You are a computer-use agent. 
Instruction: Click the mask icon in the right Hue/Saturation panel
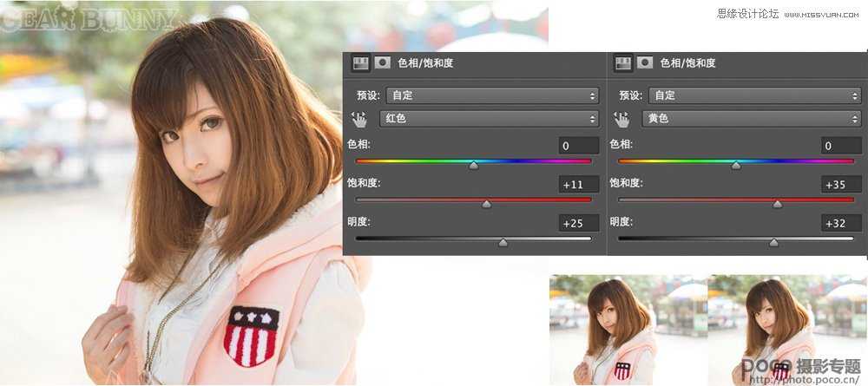tap(645, 63)
